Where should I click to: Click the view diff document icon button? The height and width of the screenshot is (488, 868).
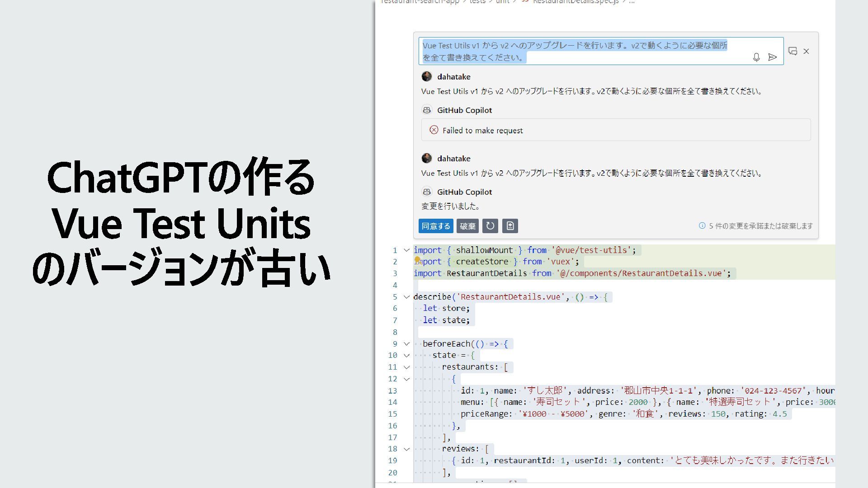510,226
